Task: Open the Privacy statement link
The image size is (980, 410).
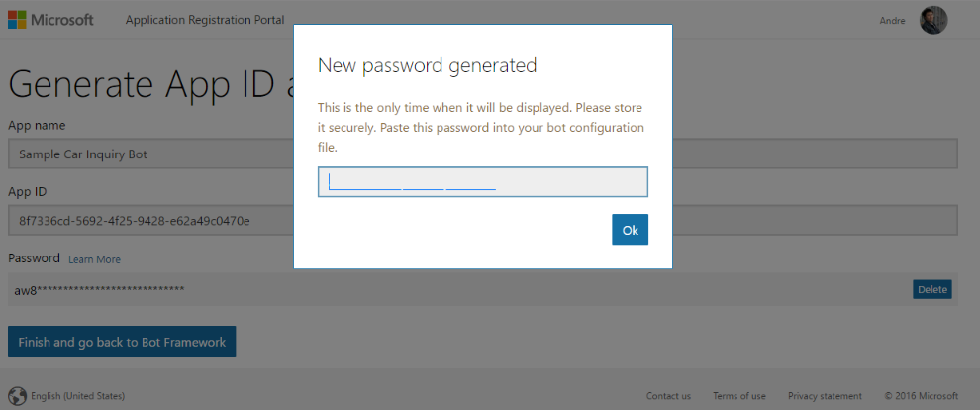Action: coord(825,396)
